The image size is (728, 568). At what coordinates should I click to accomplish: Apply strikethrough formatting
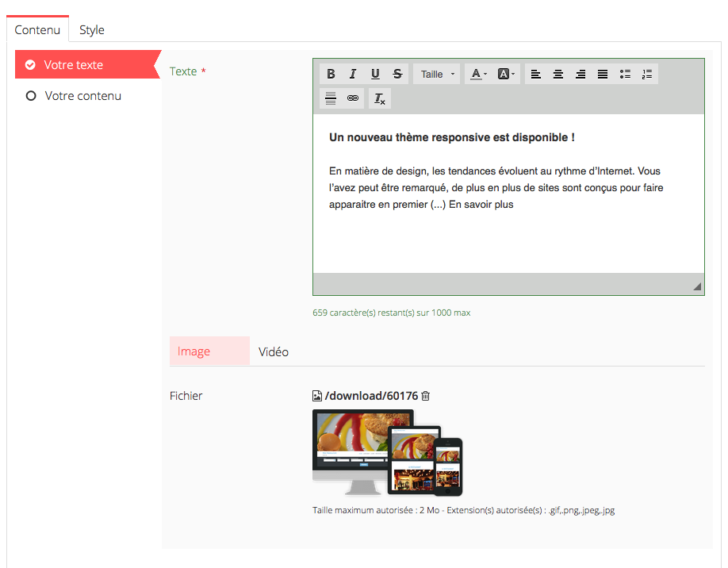pyautogui.click(x=397, y=74)
